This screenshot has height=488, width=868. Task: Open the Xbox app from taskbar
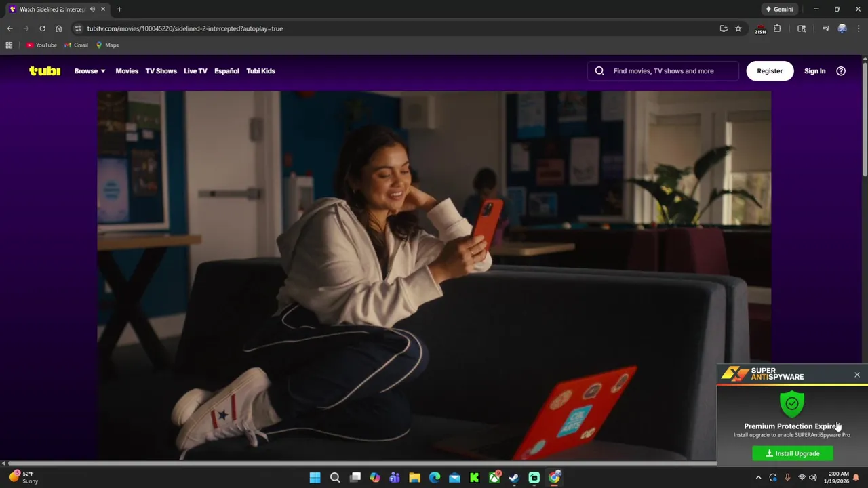point(494,478)
